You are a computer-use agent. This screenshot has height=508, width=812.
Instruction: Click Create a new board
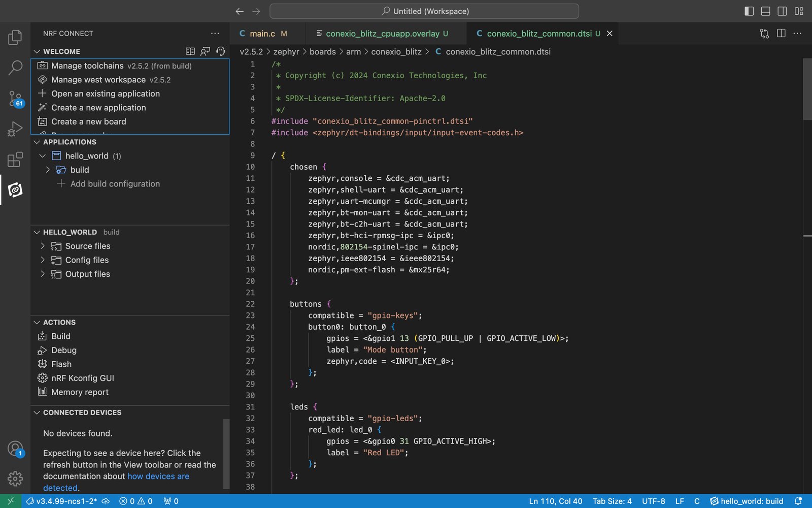pyautogui.click(x=130, y=121)
